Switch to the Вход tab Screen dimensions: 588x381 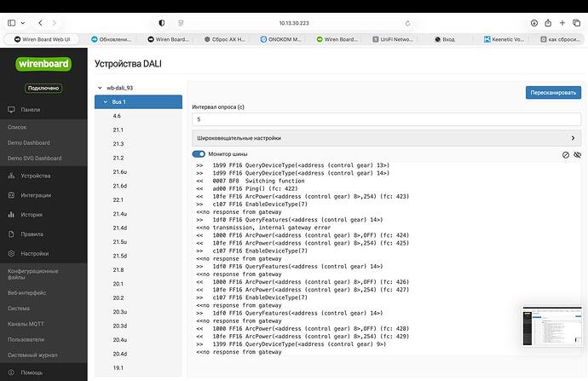point(445,39)
